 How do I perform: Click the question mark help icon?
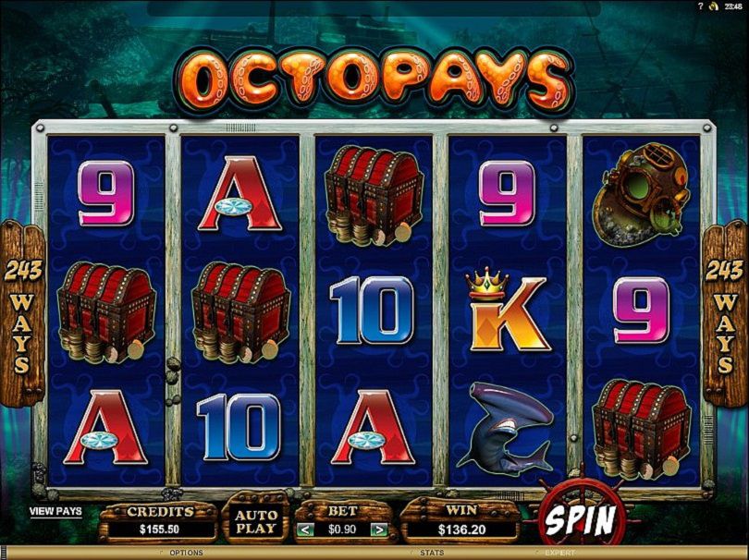[x=701, y=6]
